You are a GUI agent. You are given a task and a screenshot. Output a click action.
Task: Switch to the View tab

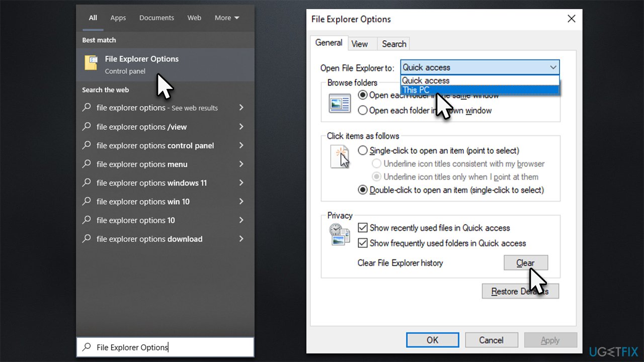point(361,44)
